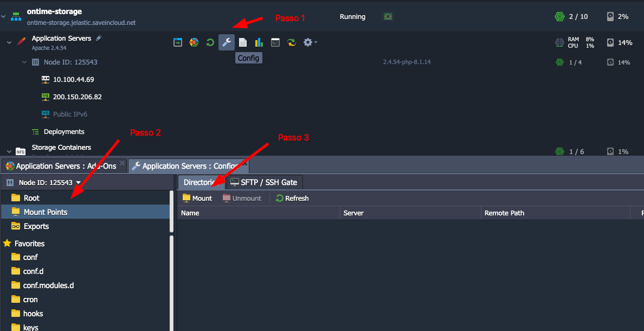Click the Config wrench icon
644x331 pixels.
(x=227, y=42)
